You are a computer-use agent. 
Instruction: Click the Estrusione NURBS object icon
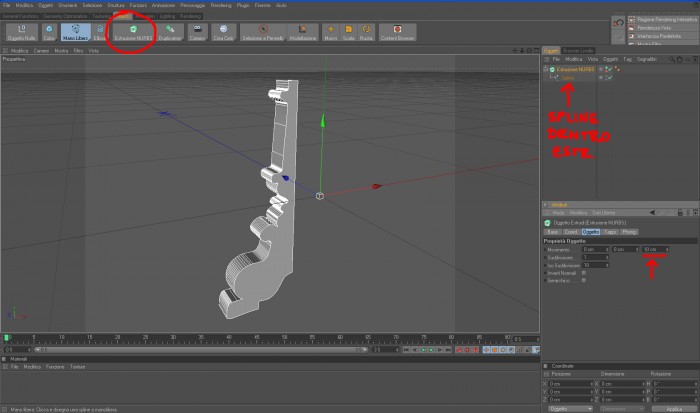tap(552, 70)
